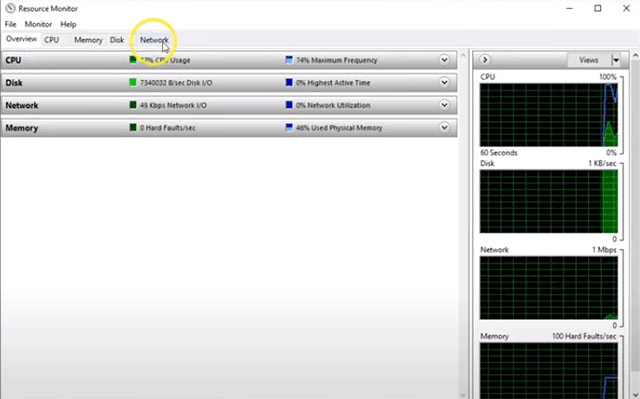Click the '46% Used Physical Memory' text
Image resolution: width=640 pixels, height=399 pixels.
(339, 128)
